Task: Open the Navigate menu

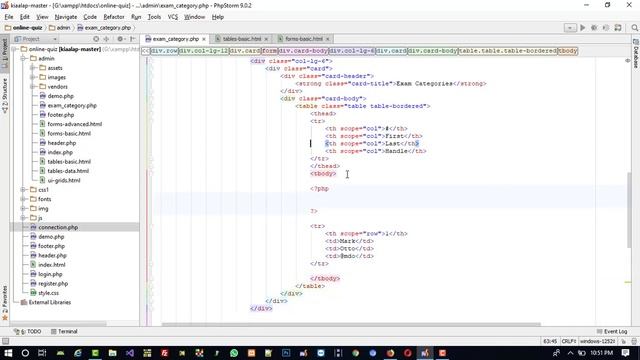Action: pos(66,17)
